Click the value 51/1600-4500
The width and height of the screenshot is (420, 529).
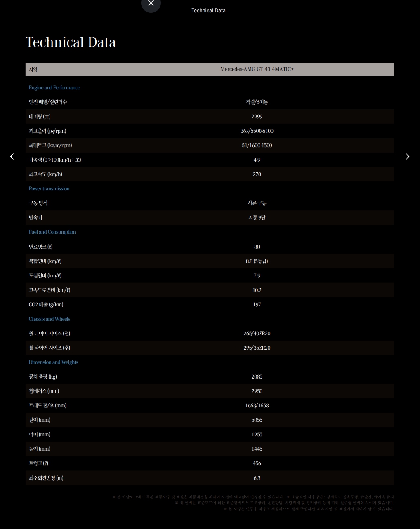coord(257,146)
